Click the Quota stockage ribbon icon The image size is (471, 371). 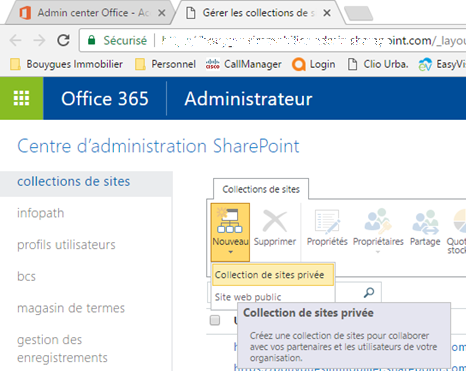pyautogui.click(x=456, y=232)
